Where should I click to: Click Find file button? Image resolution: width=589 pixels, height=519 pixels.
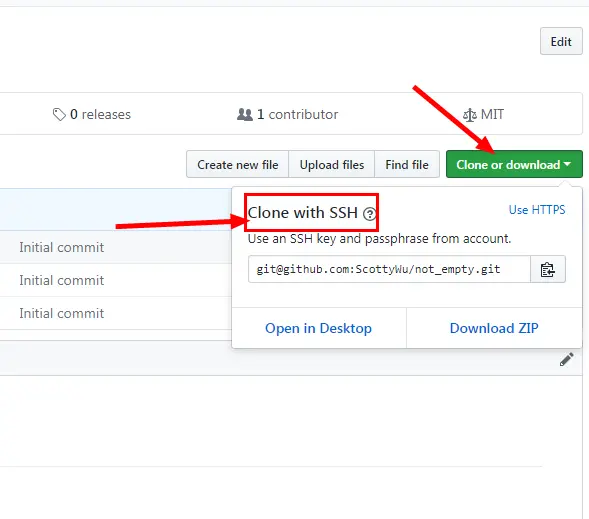click(x=407, y=164)
